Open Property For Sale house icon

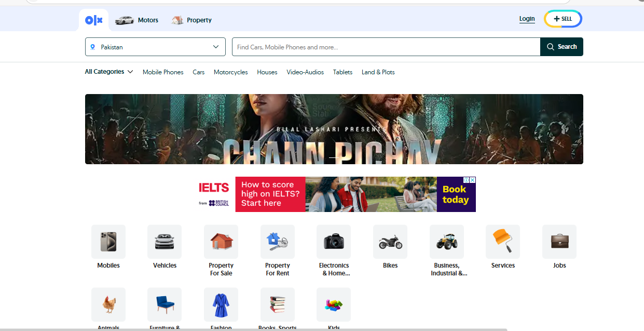click(221, 242)
